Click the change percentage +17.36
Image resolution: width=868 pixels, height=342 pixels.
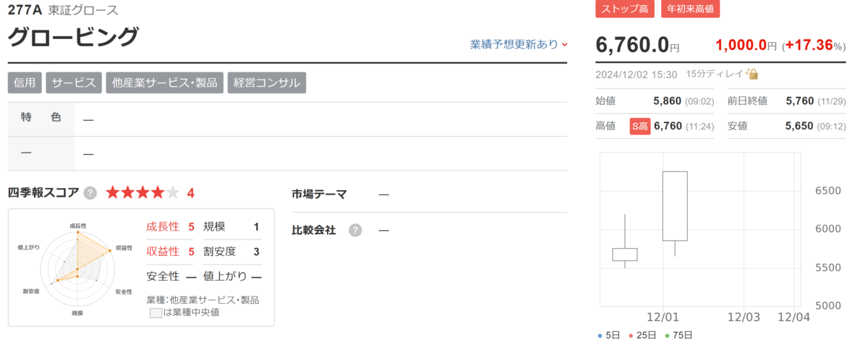808,45
